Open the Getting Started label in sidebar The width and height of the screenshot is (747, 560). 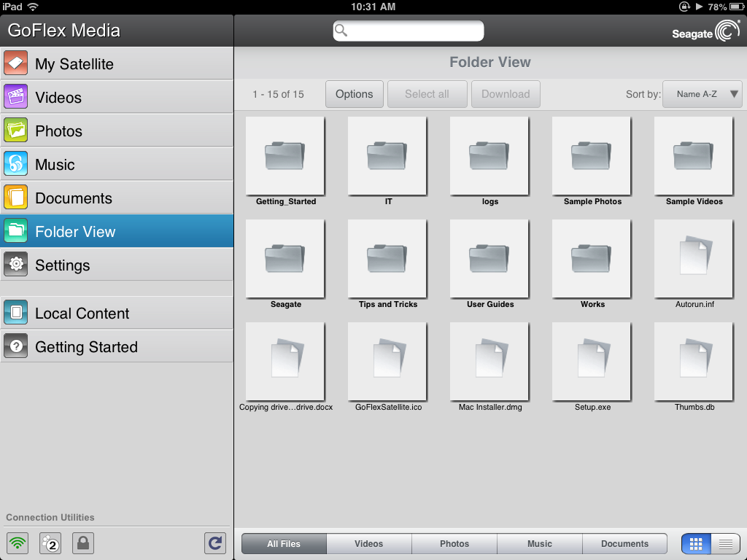coord(86,347)
